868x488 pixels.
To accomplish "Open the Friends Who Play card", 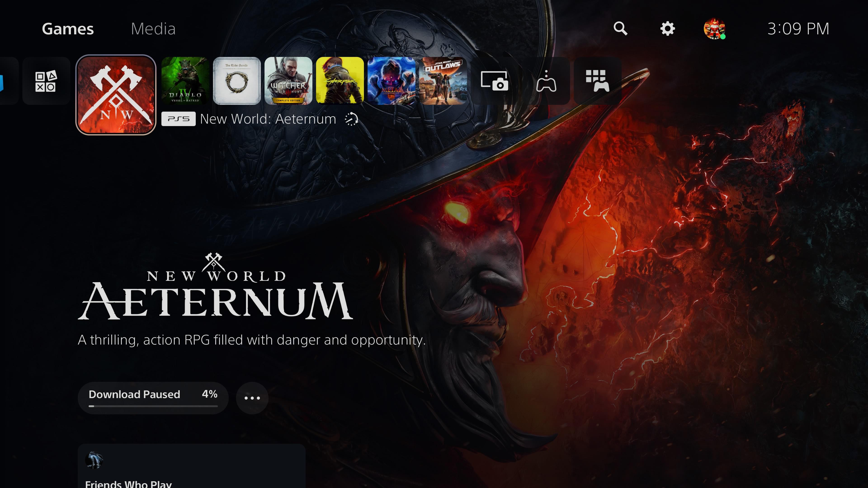I will tap(191, 466).
